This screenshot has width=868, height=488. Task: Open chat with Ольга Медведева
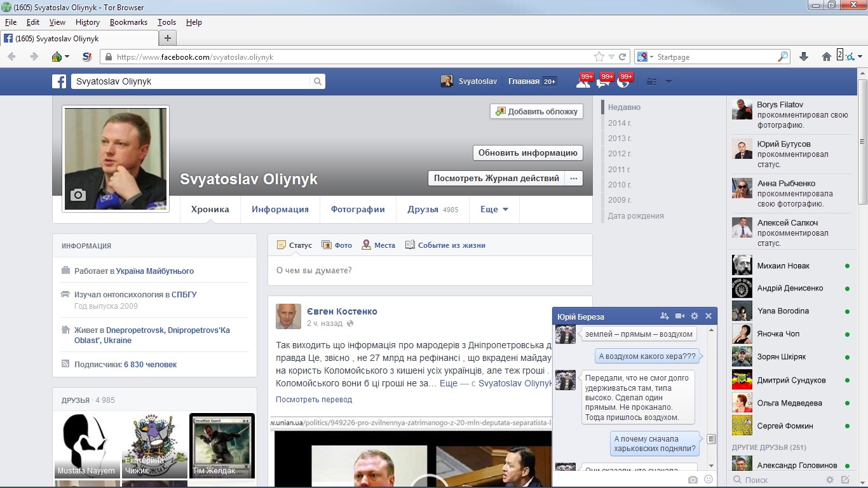[x=790, y=403]
